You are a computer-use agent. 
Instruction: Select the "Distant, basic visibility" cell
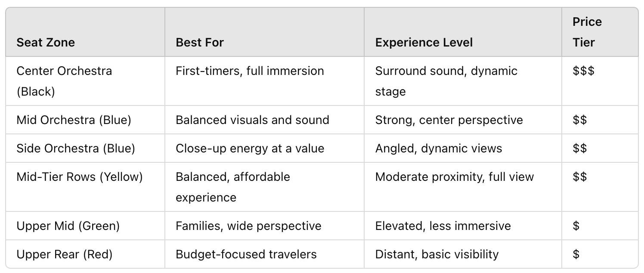(x=437, y=254)
